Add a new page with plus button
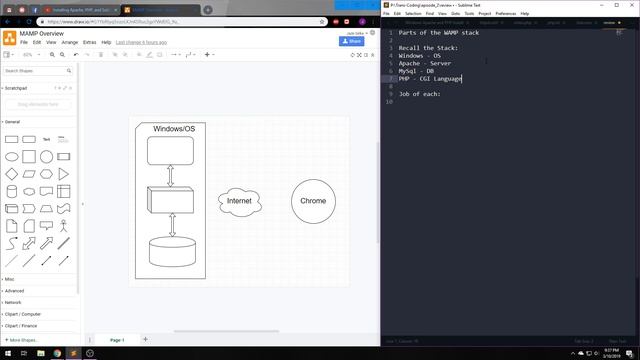The height and width of the screenshot is (360, 640). tap(145, 339)
